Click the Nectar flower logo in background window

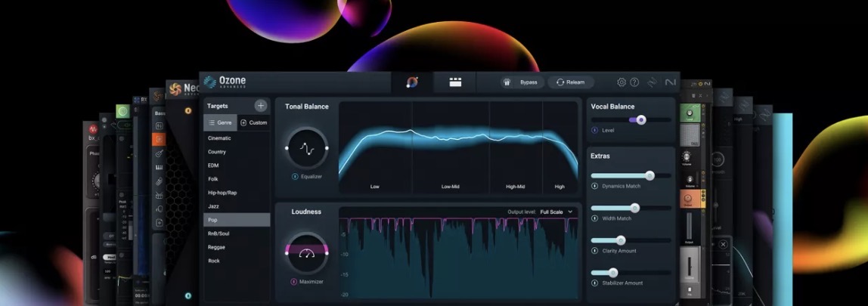click(x=175, y=88)
